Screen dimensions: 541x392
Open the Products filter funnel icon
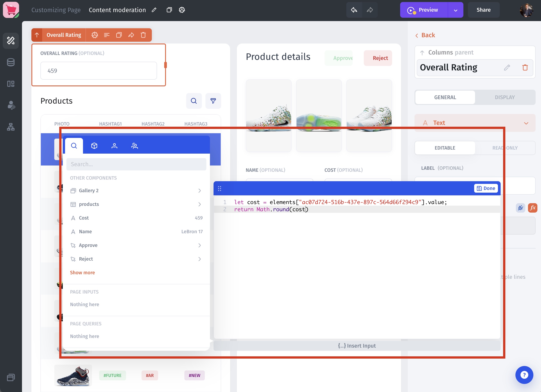point(213,101)
